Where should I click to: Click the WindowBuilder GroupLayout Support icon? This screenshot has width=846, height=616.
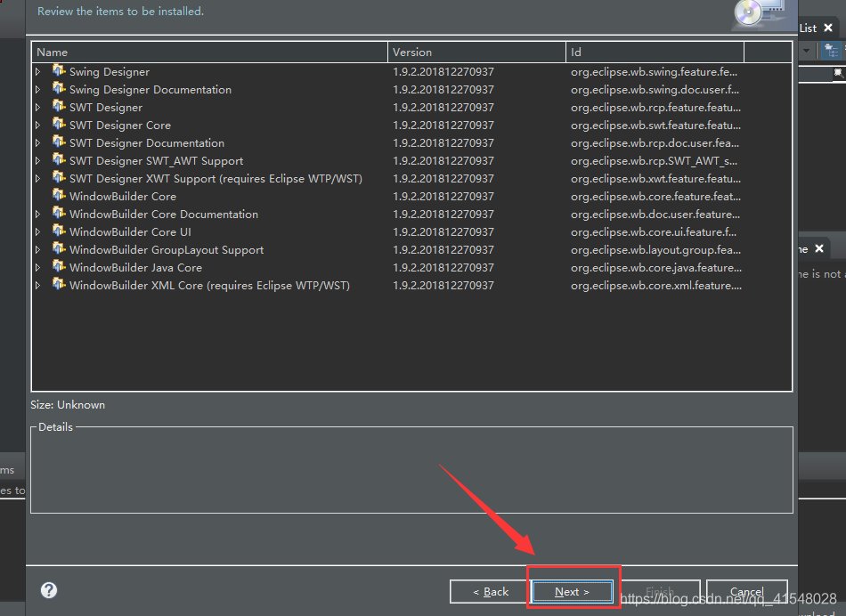pyautogui.click(x=59, y=248)
